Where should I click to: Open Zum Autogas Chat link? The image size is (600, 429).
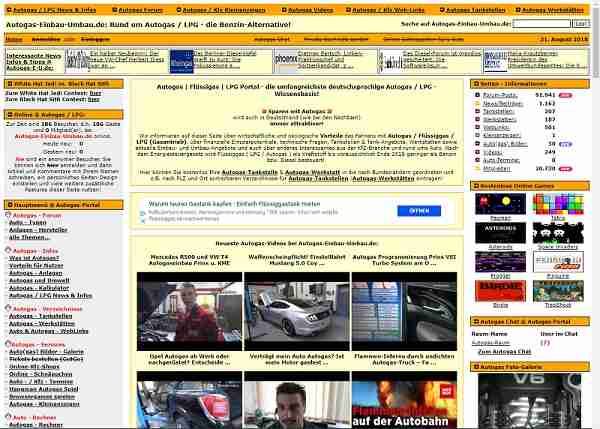tap(504, 352)
